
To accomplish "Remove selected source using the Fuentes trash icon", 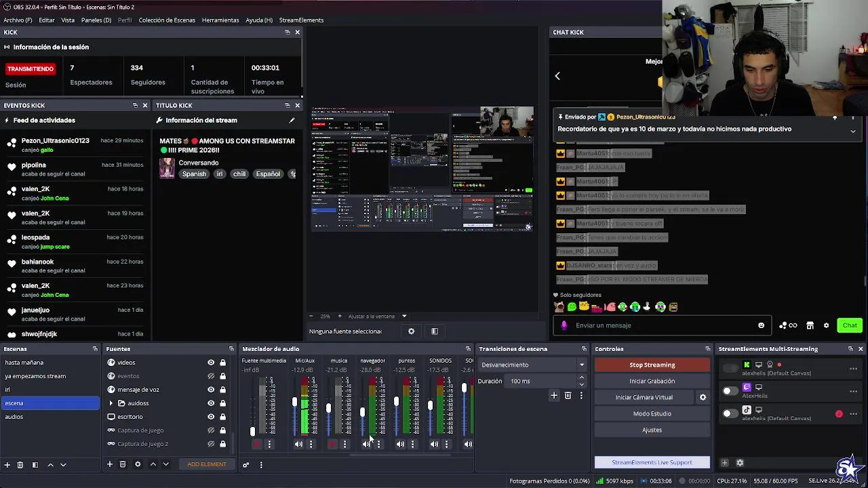I will click(123, 464).
